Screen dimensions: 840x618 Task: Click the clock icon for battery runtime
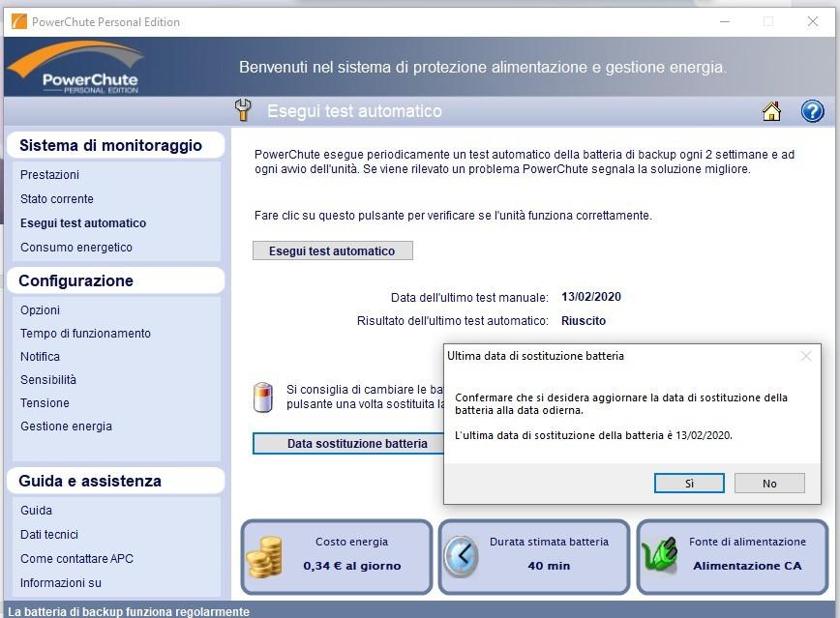point(462,556)
